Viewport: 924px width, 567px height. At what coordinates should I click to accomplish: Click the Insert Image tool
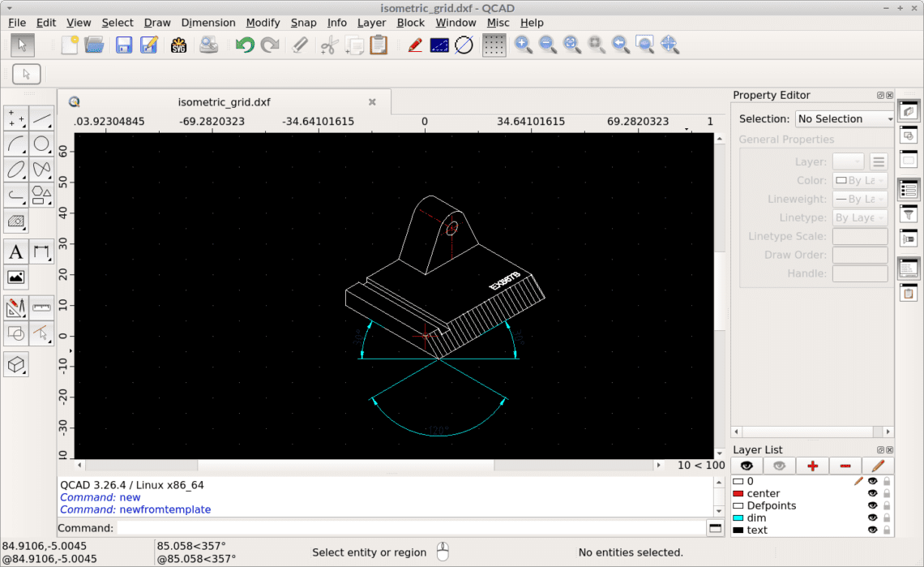coord(16,278)
